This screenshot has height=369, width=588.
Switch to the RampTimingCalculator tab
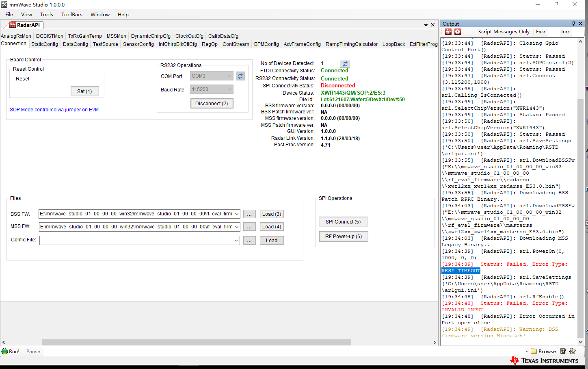[x=352, y=44]
